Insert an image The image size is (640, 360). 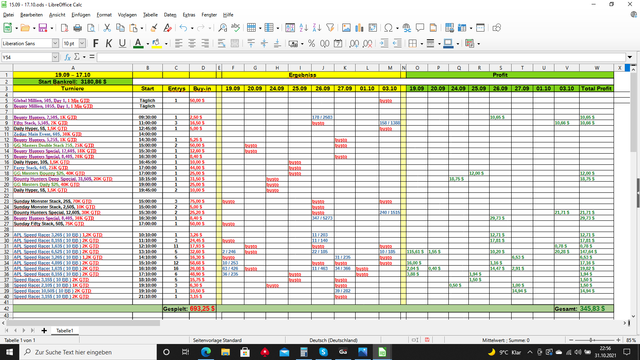(x=346, y=28)
